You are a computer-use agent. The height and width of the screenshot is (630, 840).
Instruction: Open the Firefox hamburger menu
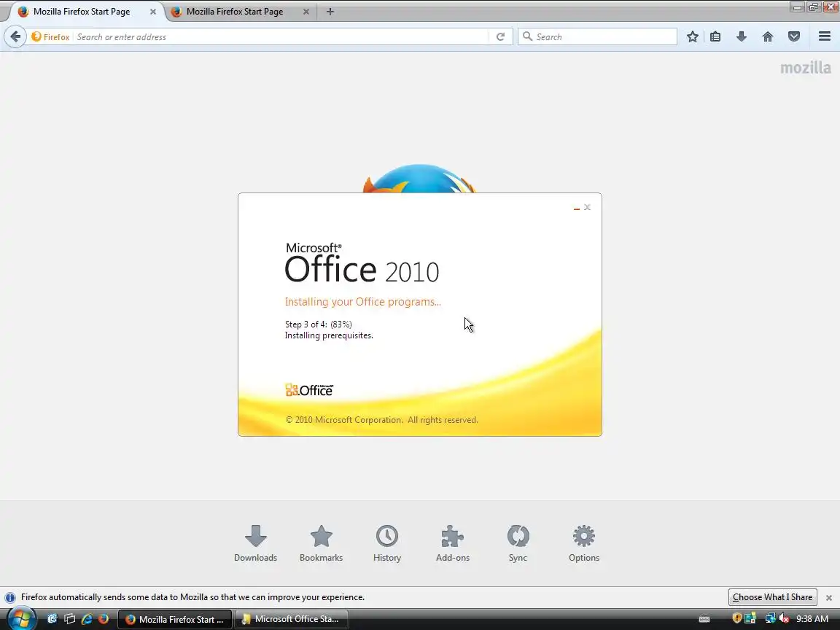(x=825, y=36)
